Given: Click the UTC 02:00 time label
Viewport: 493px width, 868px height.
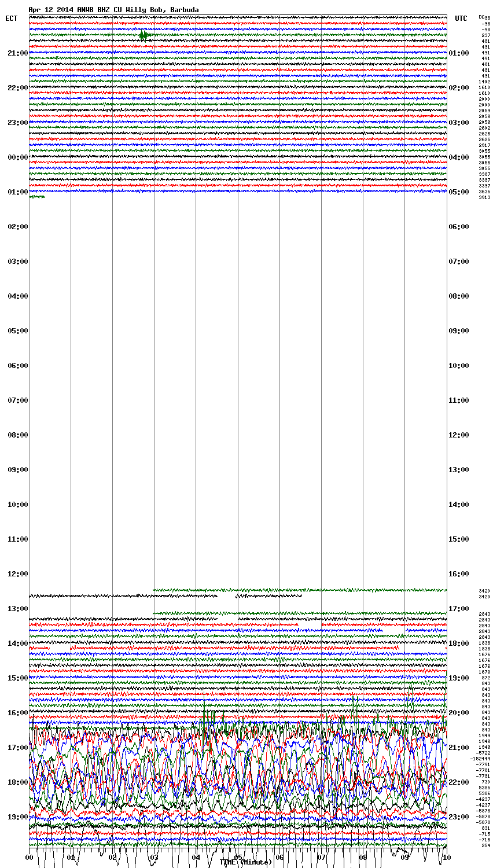Looking at the screenshot, I should point(459,88).
